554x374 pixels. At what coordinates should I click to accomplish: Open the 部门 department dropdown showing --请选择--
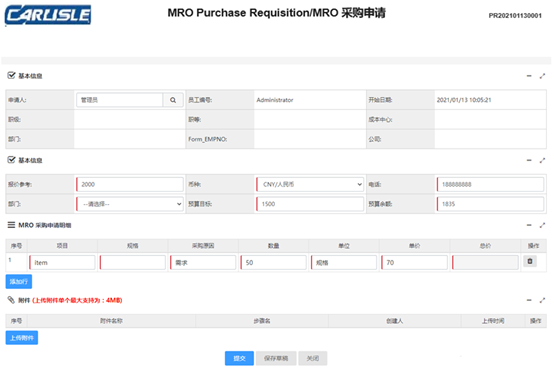(x=130, y=204)
